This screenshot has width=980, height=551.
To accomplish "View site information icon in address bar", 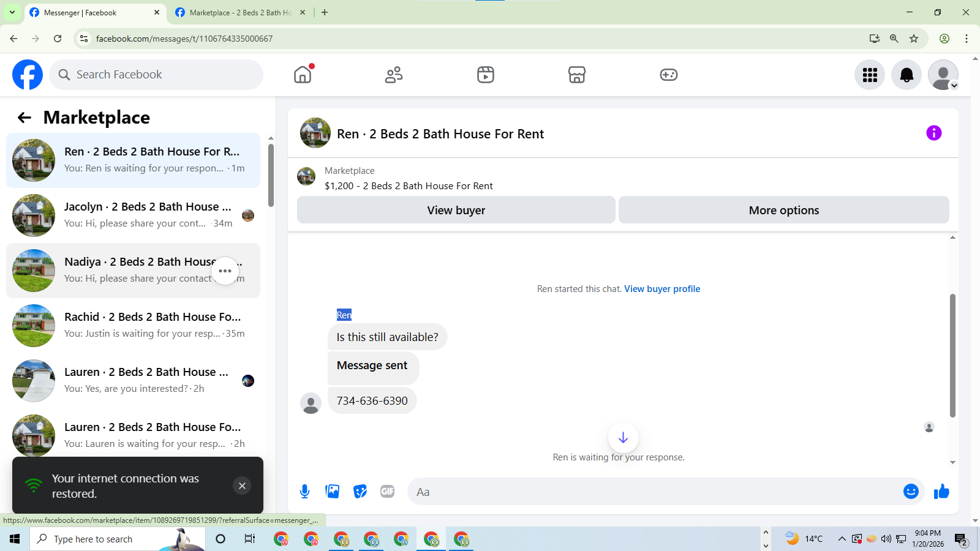I will 84,39.
